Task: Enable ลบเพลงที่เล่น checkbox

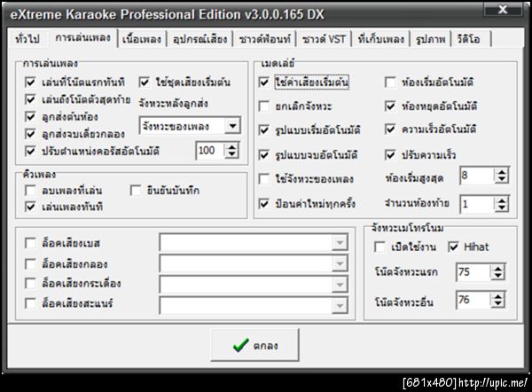Action: [x=30, y=191]
